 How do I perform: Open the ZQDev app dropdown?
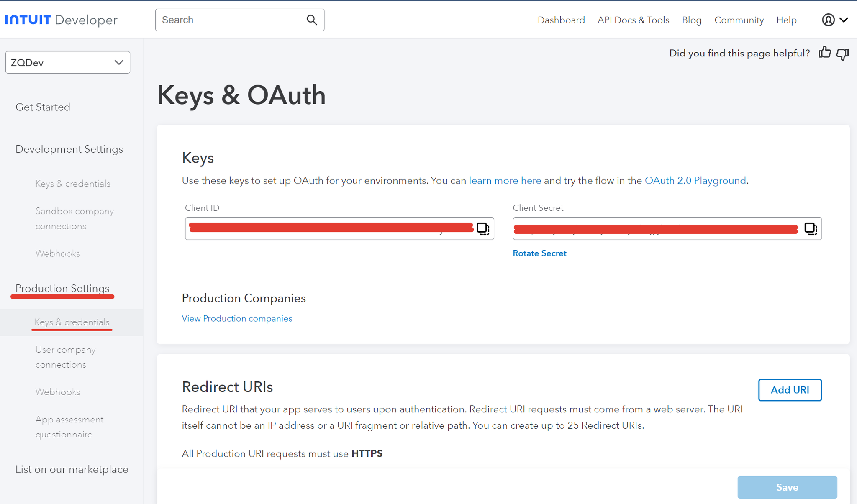[x=68, y=62]
